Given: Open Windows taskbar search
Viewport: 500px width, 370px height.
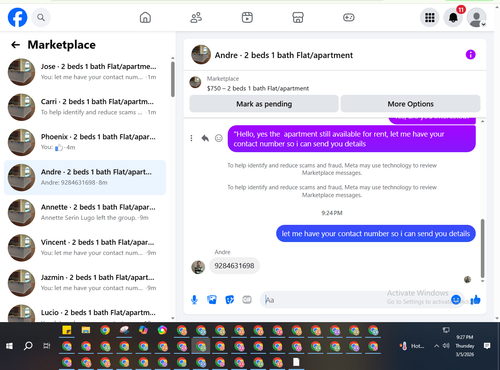Looking at the screenshot, I should (x=28, y=346).
